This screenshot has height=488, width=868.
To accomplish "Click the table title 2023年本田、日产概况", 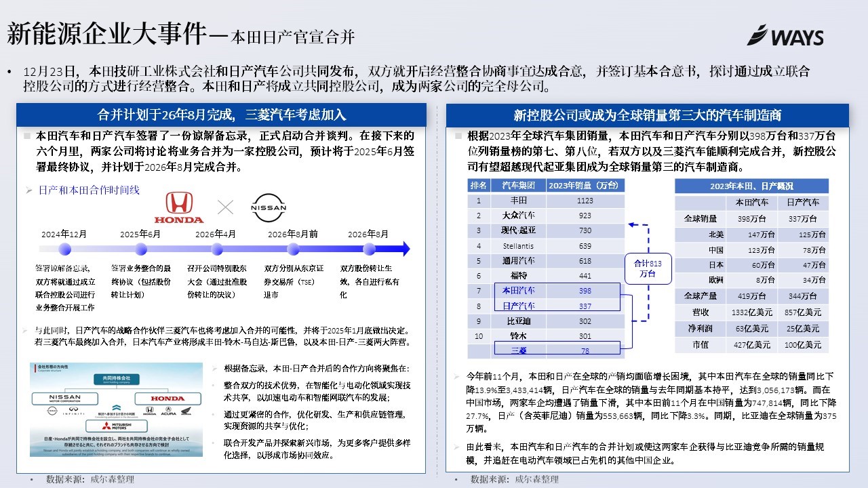I will pos(751,186).
